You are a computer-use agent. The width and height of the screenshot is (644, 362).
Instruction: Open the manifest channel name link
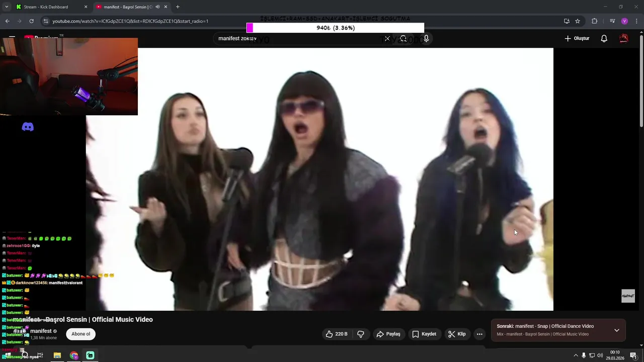(x=41, y=331)
